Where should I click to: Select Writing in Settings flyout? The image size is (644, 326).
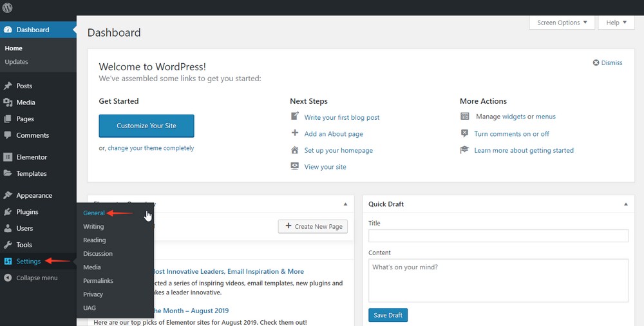pyautogui.click(x=93, y=227)
